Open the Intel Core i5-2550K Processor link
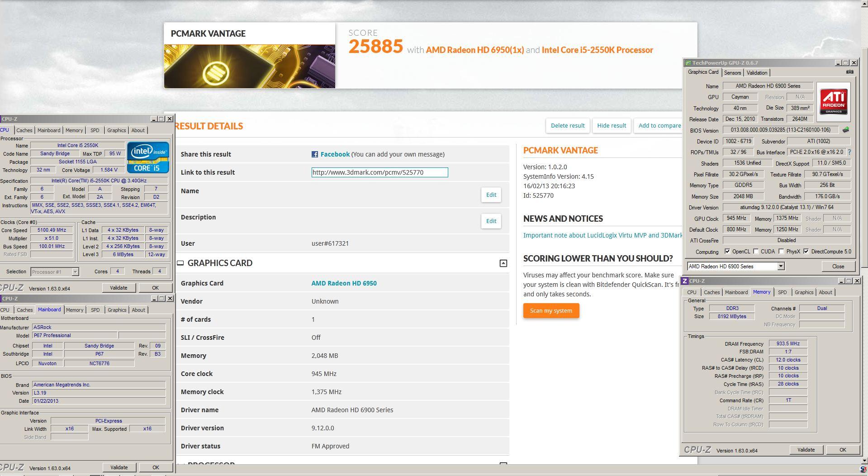Screen dimensions: 868x476 pyautogui.click(x=598, y=50)
